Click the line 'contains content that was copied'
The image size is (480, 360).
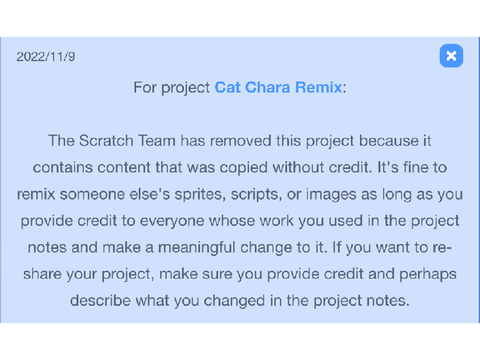pos(240,167)
